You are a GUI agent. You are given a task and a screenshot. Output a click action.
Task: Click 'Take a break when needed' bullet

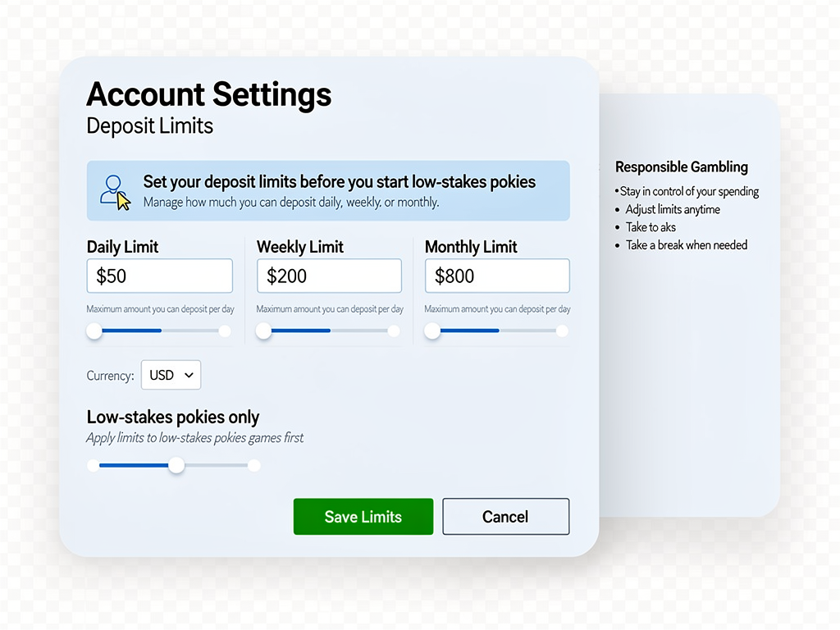pos(687,244)
